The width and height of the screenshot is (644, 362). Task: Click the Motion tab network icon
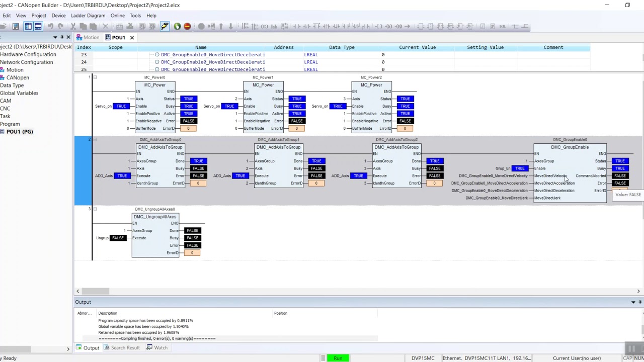click(x=79, y=37)
